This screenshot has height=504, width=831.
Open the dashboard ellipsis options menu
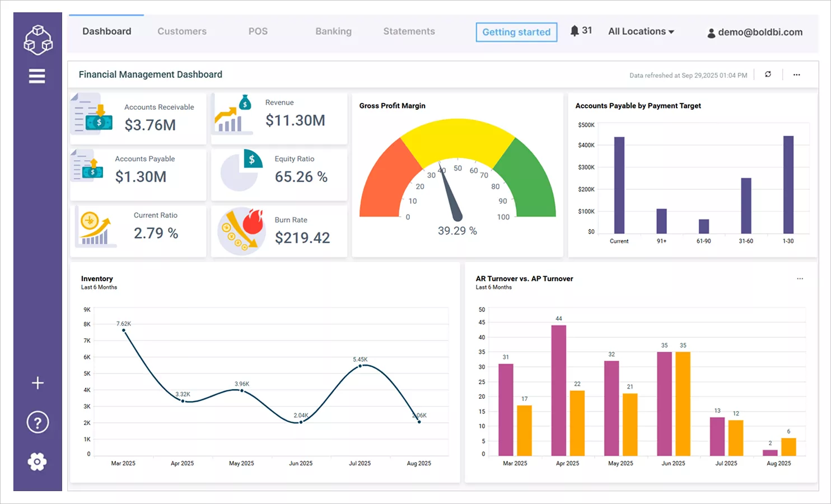797,74
